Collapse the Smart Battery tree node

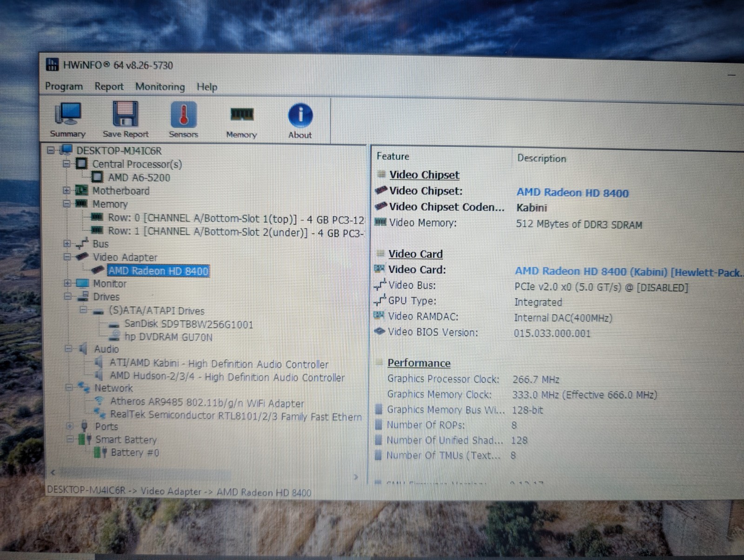coord(70,439)
